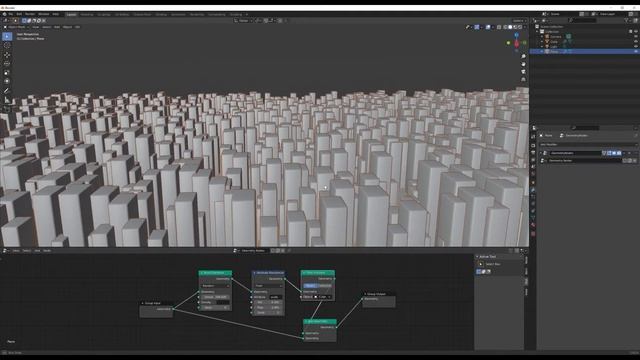Image resolution: width=640 pixels, height=360 pixels.
Task: Open the Add Modifier dropdown
Action: (588, 144)
